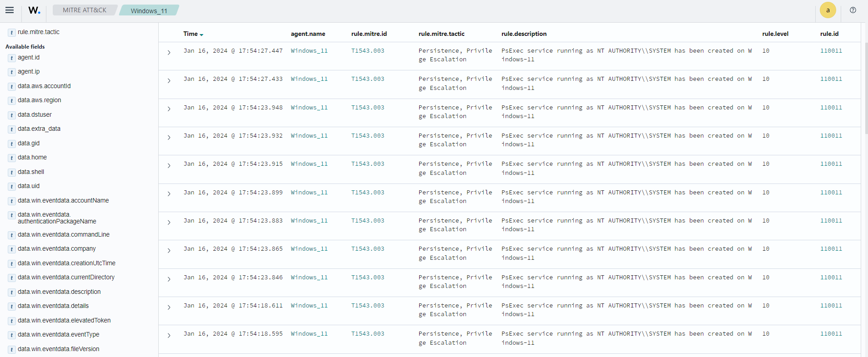Open rule 110011 link in 17:54:23.932 row
This screenshot has height=357, width=868.
[831, 136]
